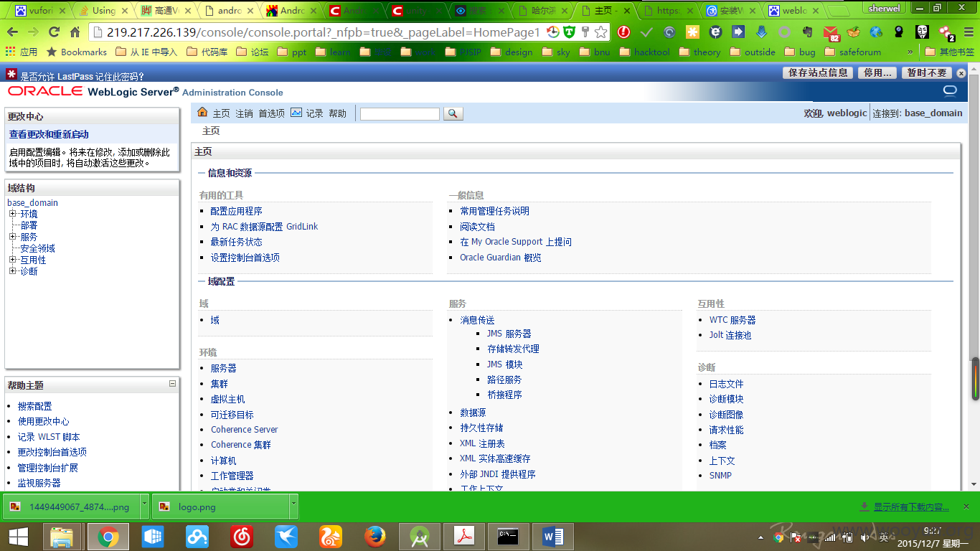Click 显示所有下载内容 link
Screen dimensions: 980x551
pos(910,507)
